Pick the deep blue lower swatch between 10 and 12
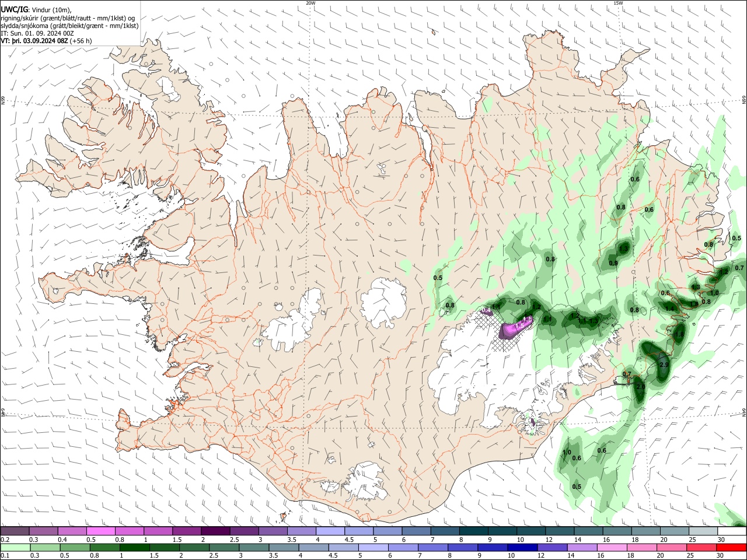This screenshot has height=560, width=747. point(523,547)
